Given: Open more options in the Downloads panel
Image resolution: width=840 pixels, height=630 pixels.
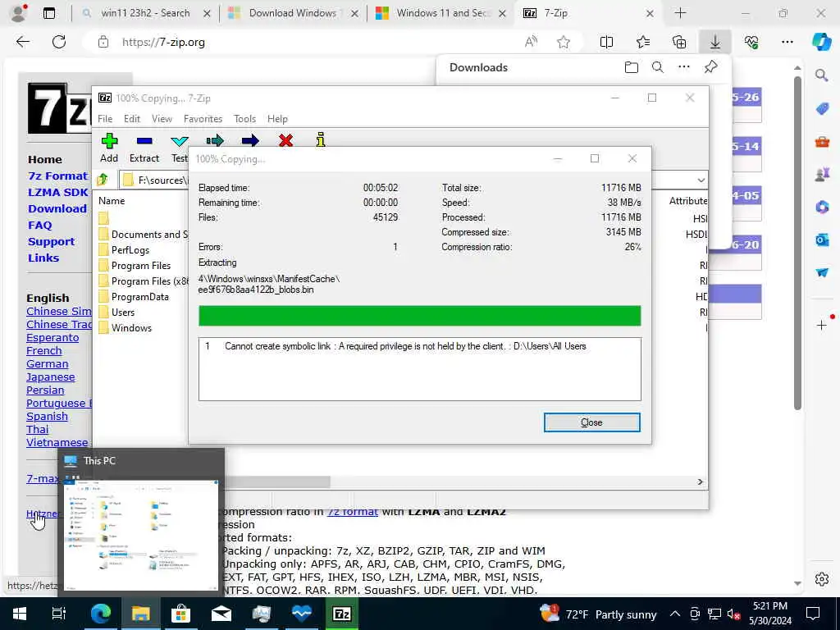Looking at the screenshot, I should point(684,67).
